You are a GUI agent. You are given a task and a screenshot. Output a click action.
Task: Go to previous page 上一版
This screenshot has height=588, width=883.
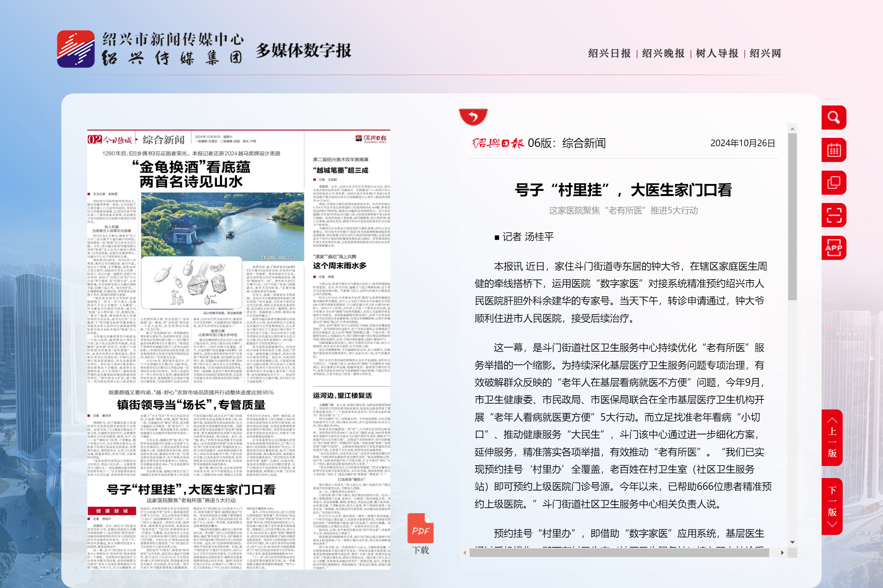832,438
